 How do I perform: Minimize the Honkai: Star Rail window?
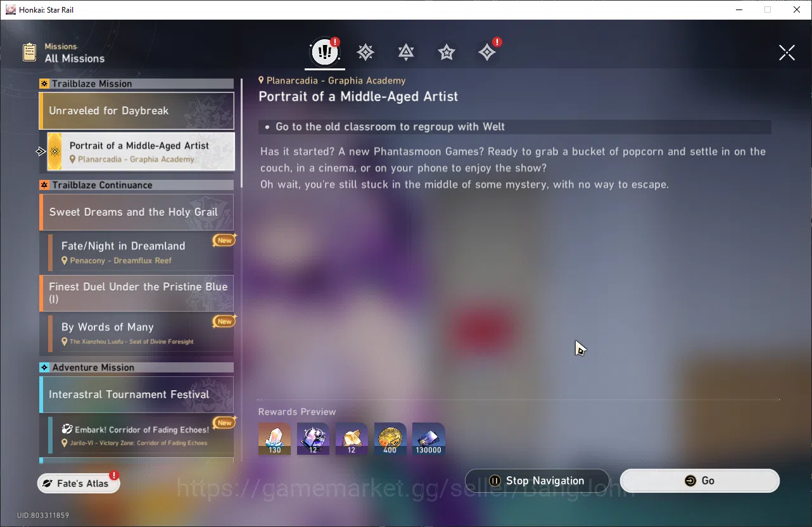point(739,10)
